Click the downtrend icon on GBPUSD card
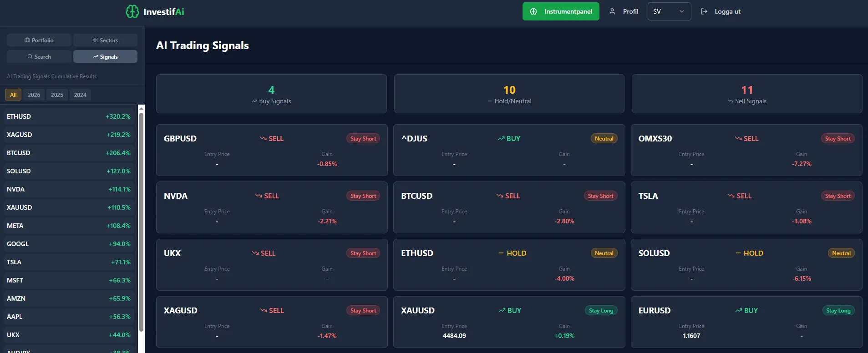 click(263, 138)
